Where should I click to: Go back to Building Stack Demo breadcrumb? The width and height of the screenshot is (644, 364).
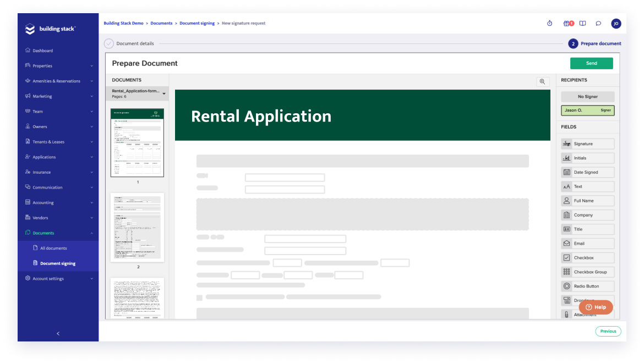pos(123,23)
